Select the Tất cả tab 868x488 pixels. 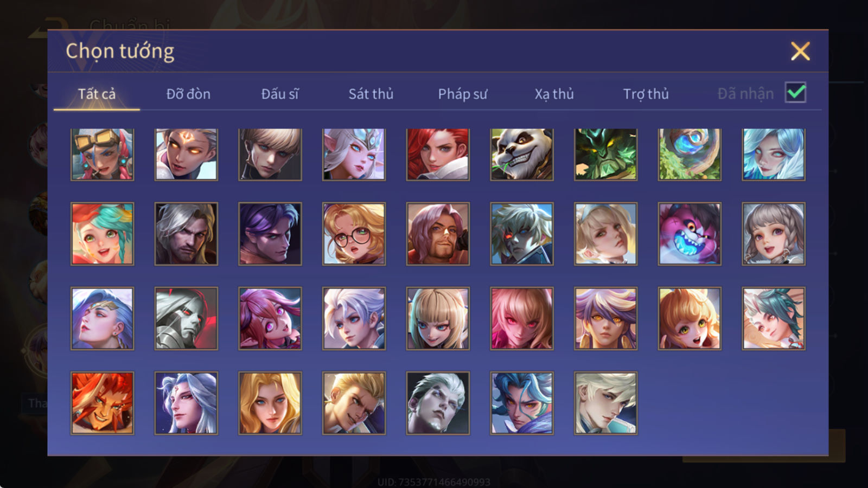[97, 94]
